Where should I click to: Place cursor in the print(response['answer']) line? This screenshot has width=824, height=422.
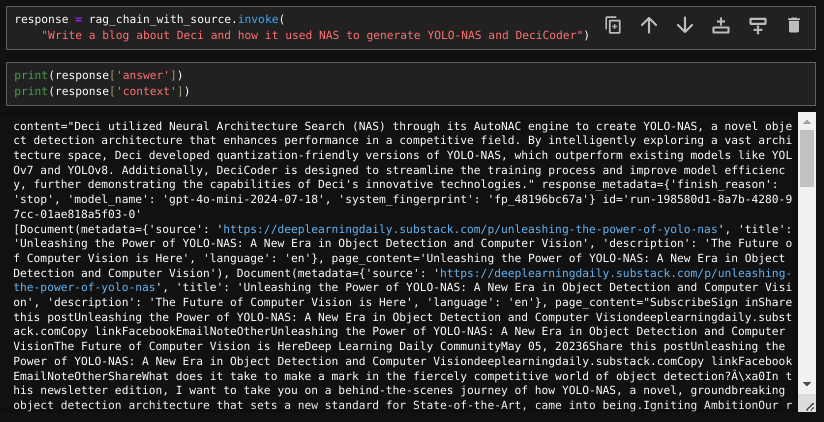pos(98,76)
